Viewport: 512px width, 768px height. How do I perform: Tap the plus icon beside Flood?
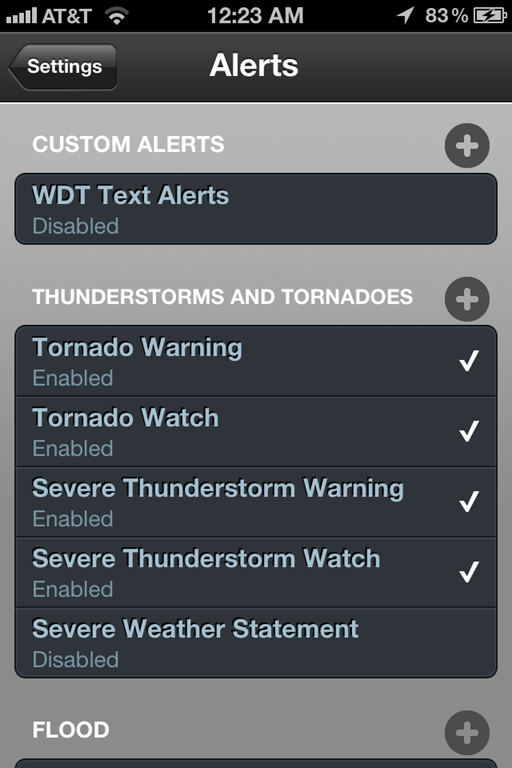click(467, 732)
